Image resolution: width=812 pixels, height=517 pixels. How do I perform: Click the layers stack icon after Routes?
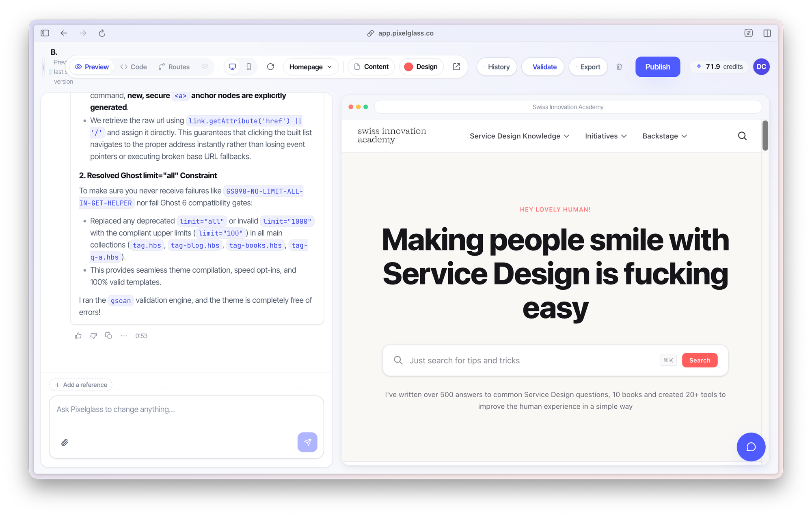coord(205,67)
